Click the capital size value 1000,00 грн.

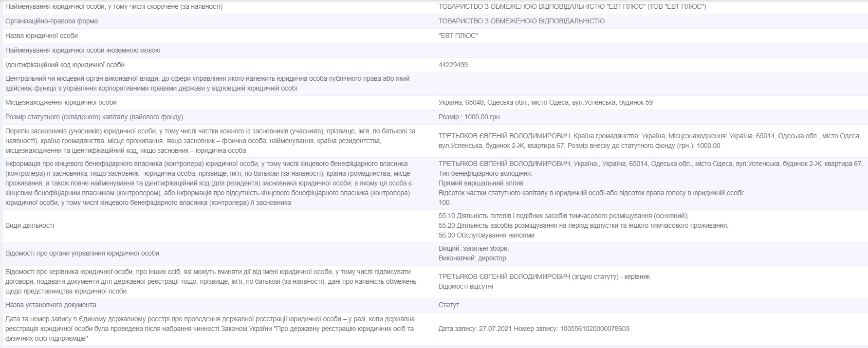[470, 117]
